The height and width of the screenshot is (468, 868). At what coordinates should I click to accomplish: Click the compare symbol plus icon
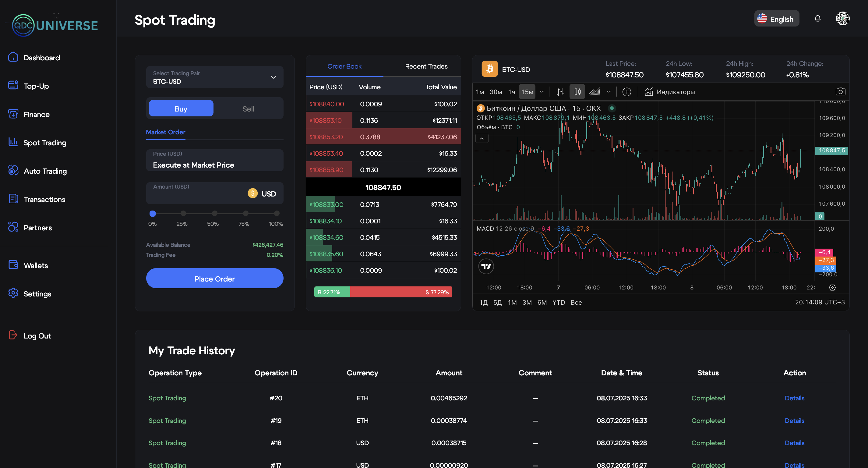[626, 92]
